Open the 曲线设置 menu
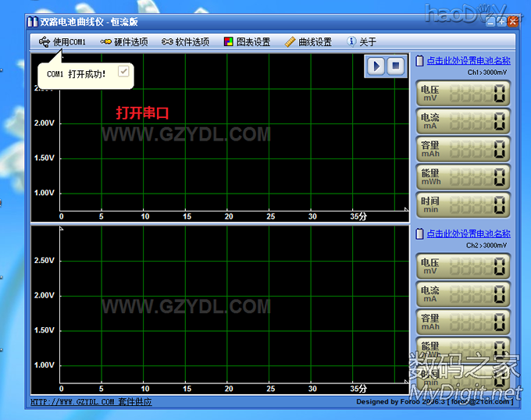The image size is (531, 420). tap(315, 41)
